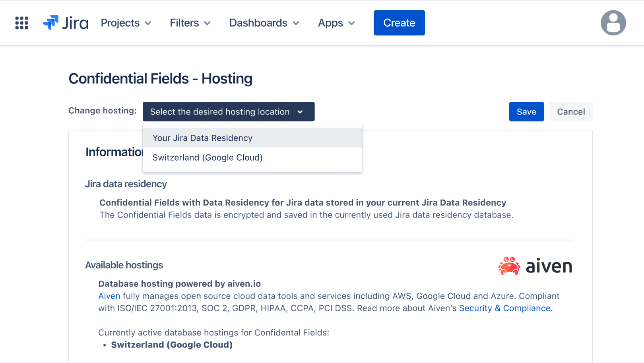644x363 pixels.
Task: Click the Jira logo to go home
Action: coord(66,23)
